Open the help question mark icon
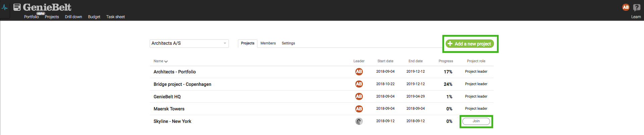 click(637, 7)
